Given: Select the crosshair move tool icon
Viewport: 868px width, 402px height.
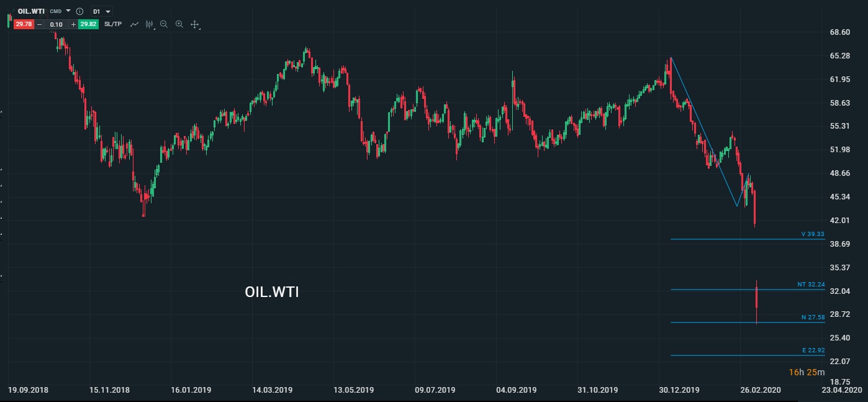Looking at the screenshot, I should (194, 24).
